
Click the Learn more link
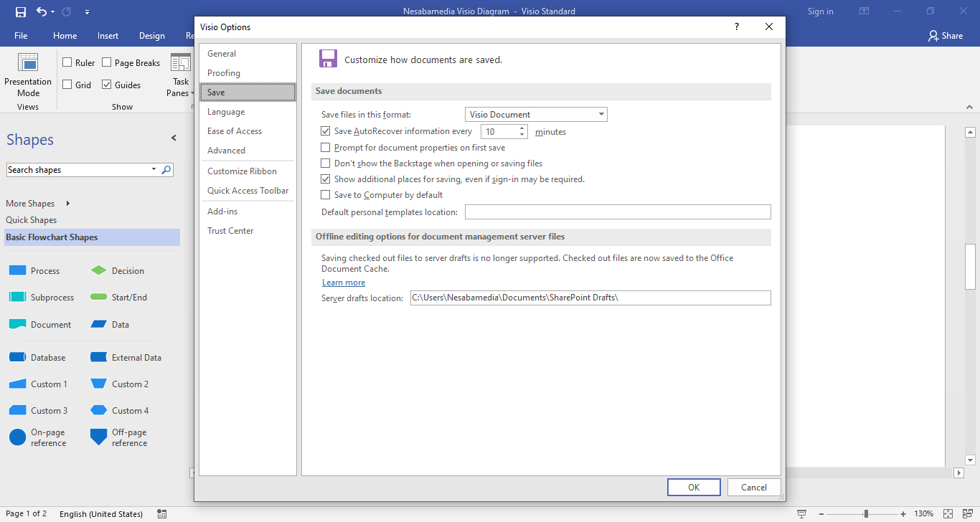tap(344, 283)
